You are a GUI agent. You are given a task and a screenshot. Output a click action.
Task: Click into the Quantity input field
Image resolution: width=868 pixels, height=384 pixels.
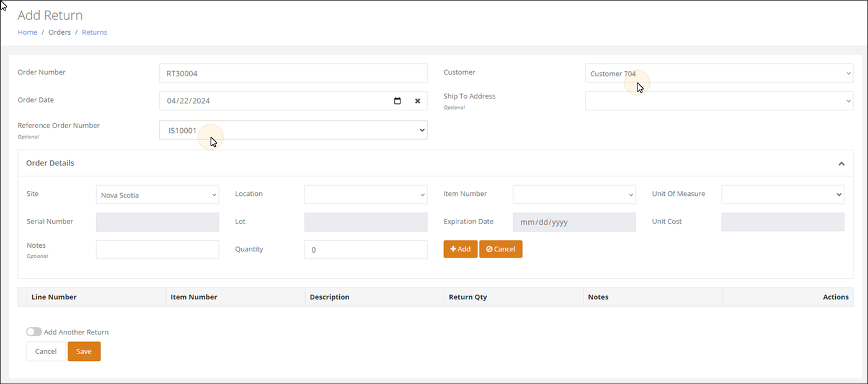[x=366, y=250]
